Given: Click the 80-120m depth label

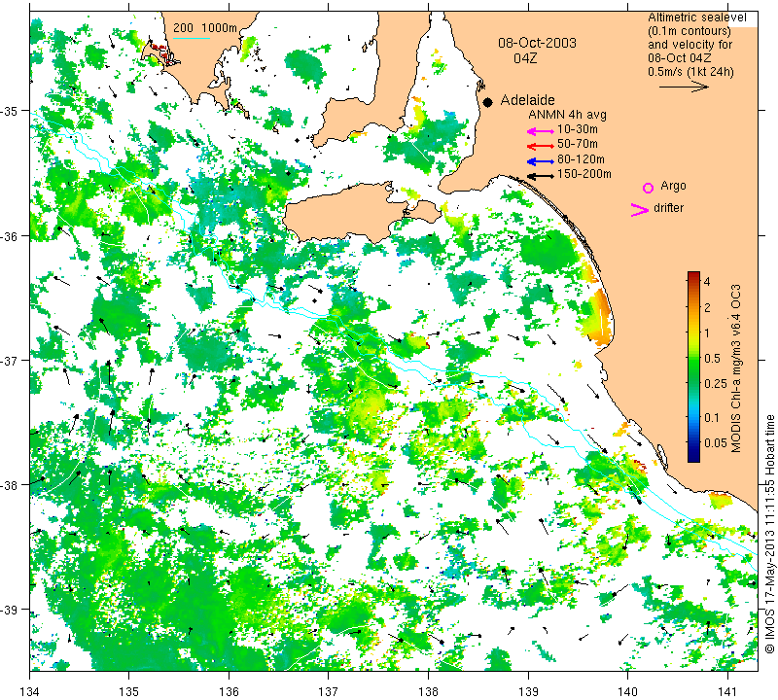Looking at the screenshot, I should pos(581,159).
